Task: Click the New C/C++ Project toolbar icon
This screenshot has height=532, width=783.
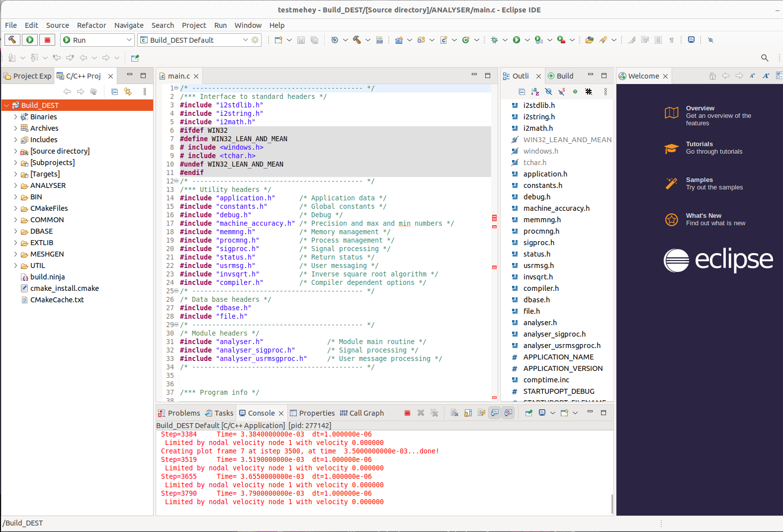Action: (x=399, y=40)
